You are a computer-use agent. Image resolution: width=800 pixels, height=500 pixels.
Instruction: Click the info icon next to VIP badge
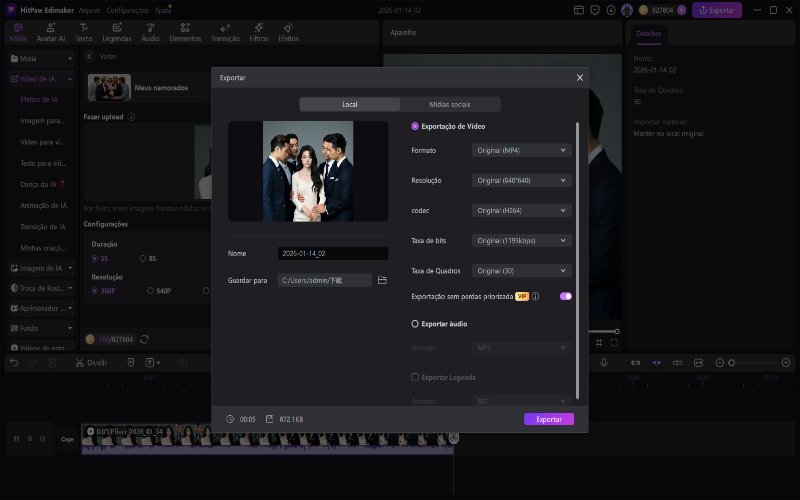[x=535, y=296]
